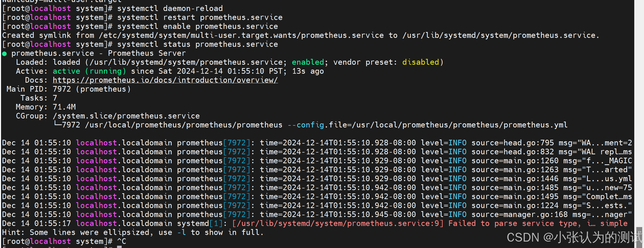The width and height of the screenshot is (644, 248).
Task: Click 'since Sat 2024-12-14 01:55:10 PST' timestamp
Action: point(209,71)
